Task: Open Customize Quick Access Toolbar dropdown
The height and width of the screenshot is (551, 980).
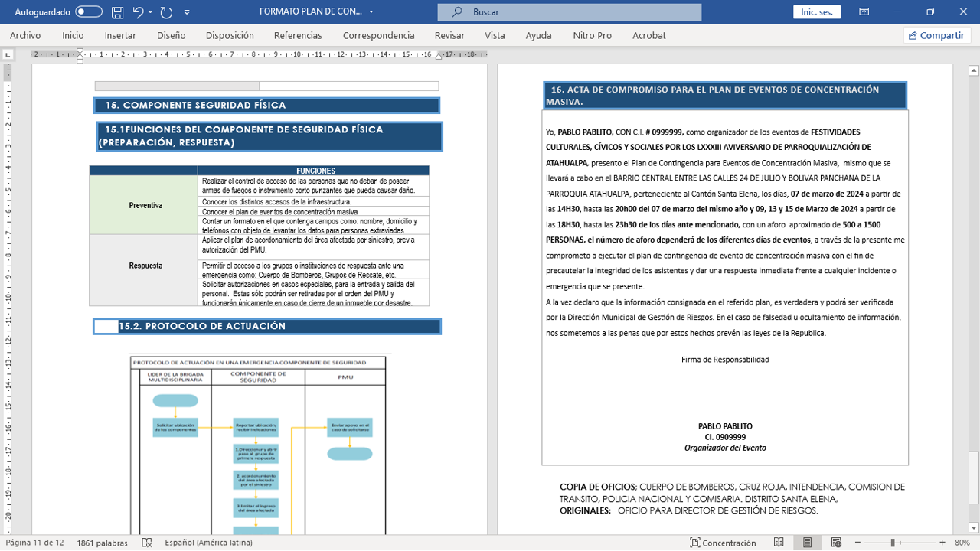Action: point(187,12)
